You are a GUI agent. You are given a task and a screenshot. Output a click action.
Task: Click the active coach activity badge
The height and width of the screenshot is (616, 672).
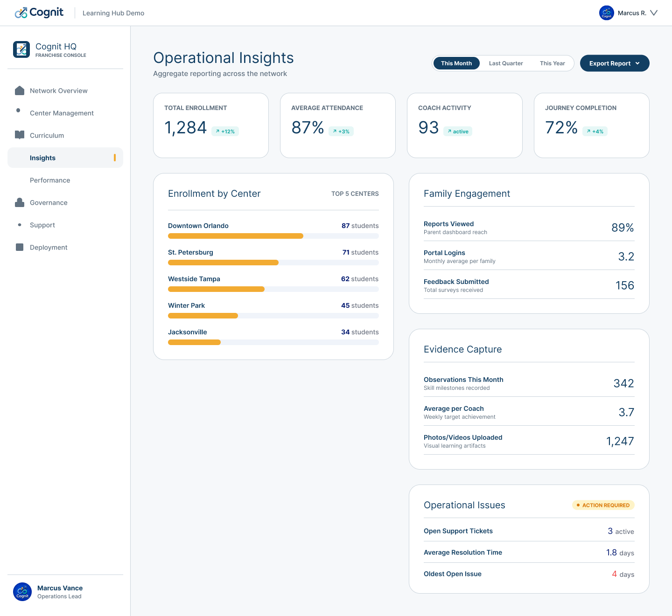(x=458, y=132)
